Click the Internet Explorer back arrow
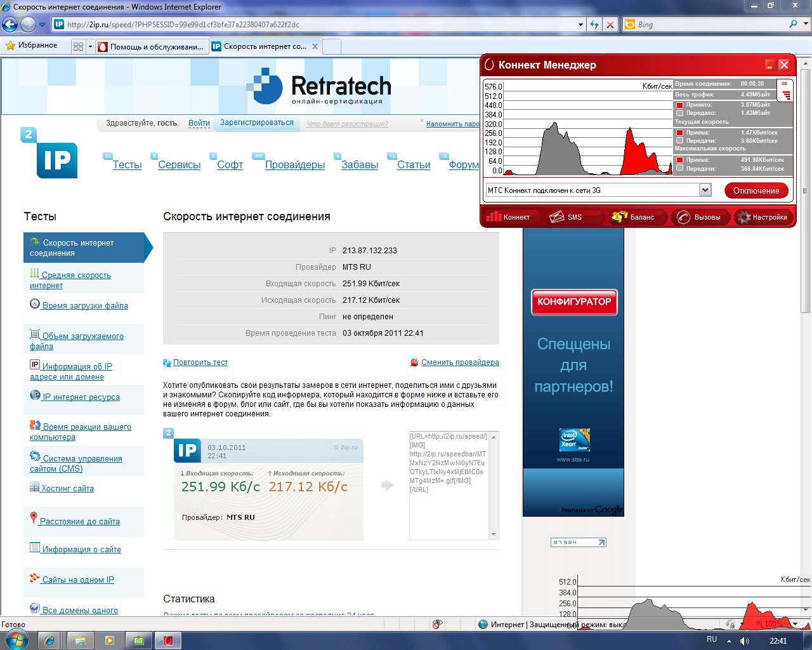This screenshot has width=812, height=650. pyautogui.click(x=10, y=25)
